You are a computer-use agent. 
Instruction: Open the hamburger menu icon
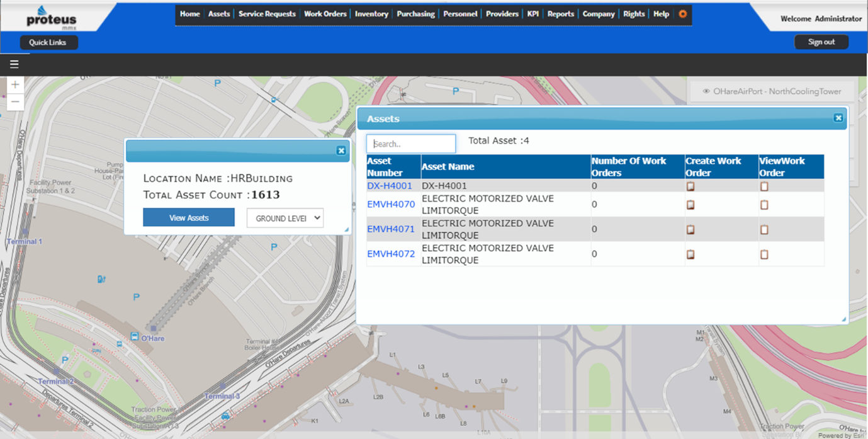[14, 64]
